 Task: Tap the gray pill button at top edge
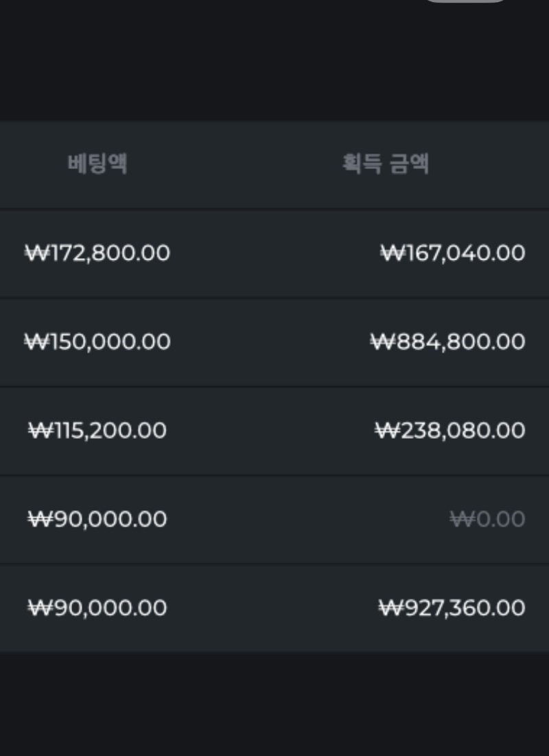[466, 1]
